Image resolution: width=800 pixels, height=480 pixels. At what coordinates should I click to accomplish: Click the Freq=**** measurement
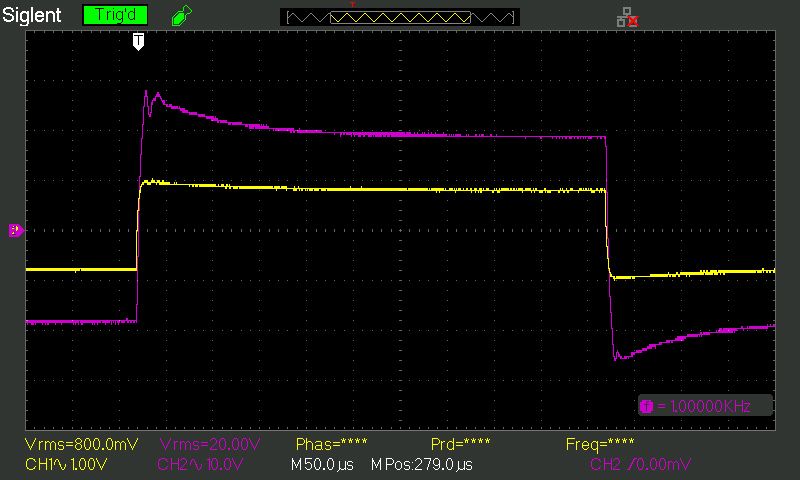point(599,444)
